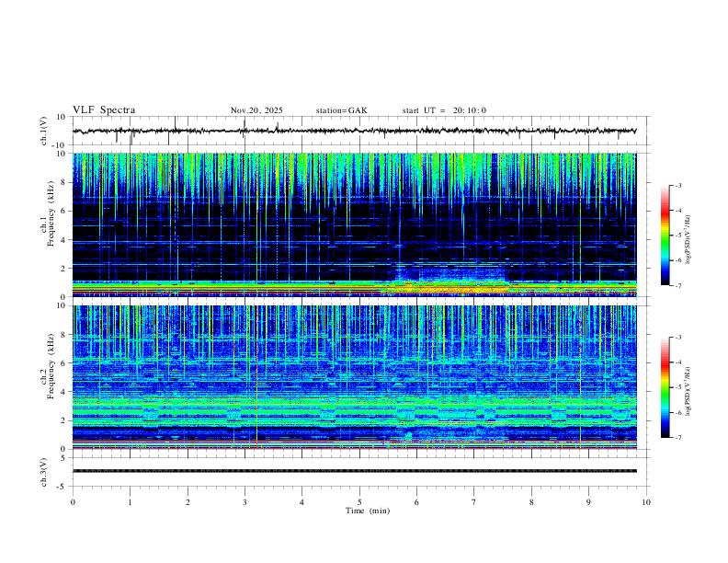Image resolution: width=728 pixels, height=563 pixels.
Task: Click the '5' tick on time axis
Action: click(x=359, y=502)
